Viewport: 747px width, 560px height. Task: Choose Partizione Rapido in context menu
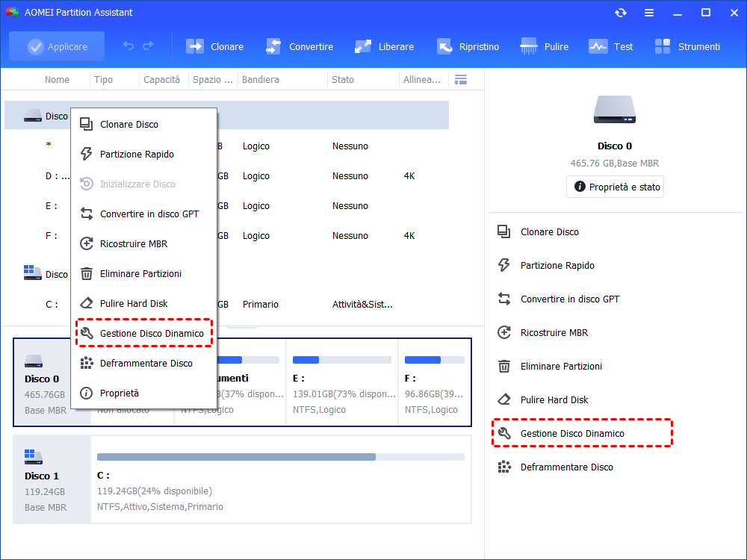coord(143,155)
